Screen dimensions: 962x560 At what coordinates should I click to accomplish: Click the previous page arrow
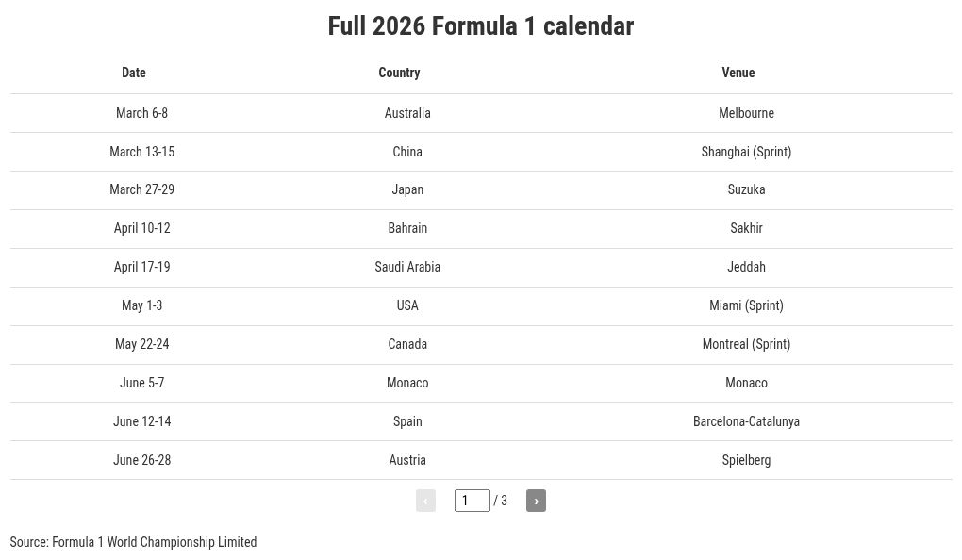point(425,501)
